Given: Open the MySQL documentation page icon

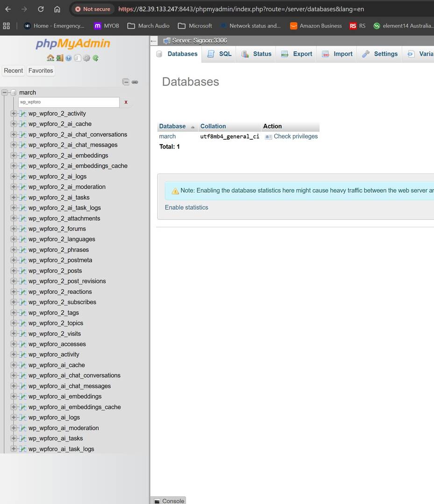Looking at the screenshot, I should [78, 58].
